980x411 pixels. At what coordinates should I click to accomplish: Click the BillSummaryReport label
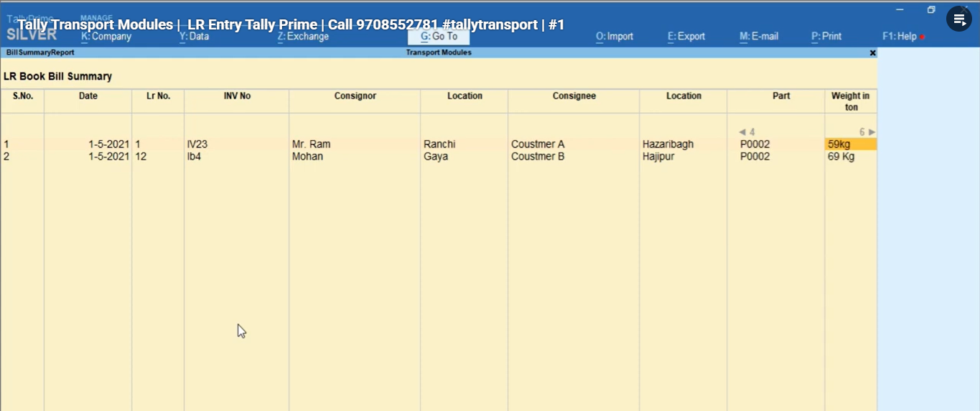40,52
